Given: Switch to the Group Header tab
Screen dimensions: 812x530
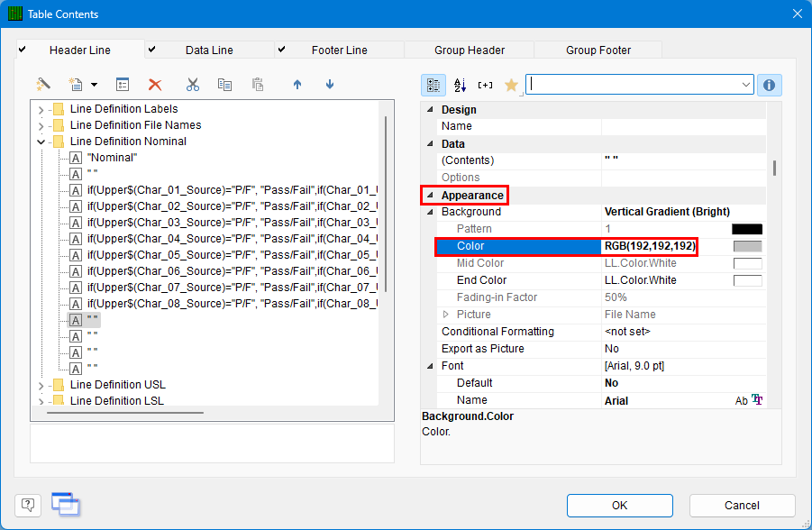Looking at the screenshot, I should [470, 50].
